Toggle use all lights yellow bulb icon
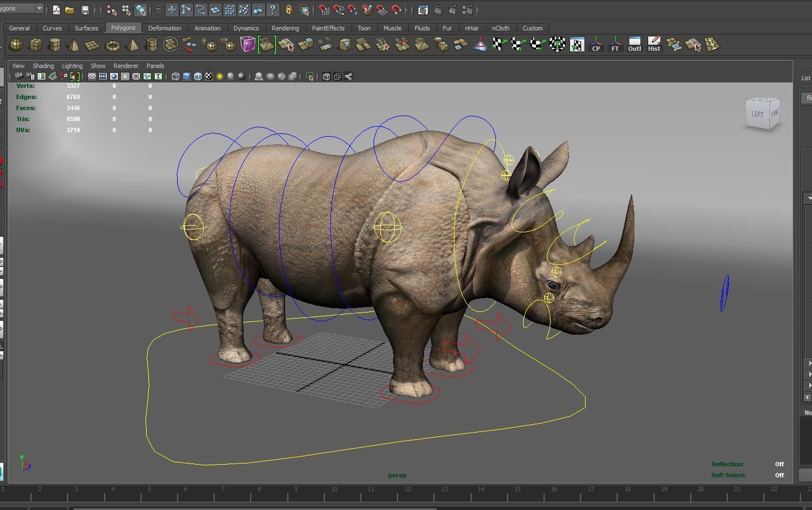Viewport: 812px width, 510px height. pyautogui.click(x=220, y=76)
